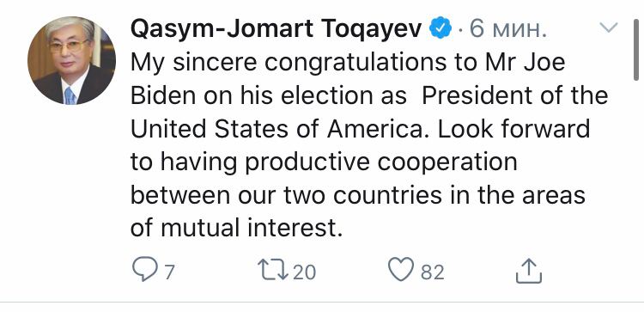Open the share tweet upload icon
This screenshot has width=644, height=312.
pyautogui.click(x=529, y=270)
